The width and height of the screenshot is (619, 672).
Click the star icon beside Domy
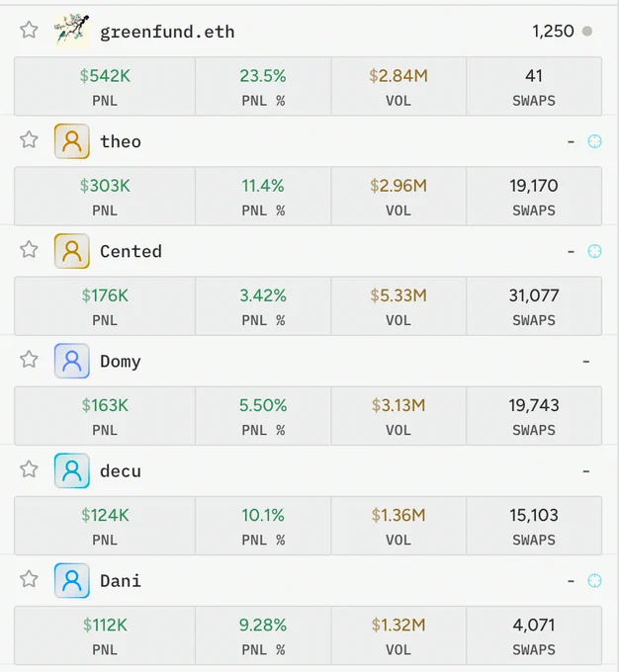29,359
